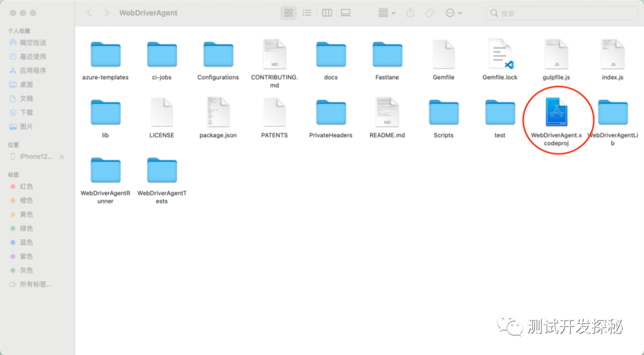Screen dimensions: 644x355
Task: Go back with the left chevron
Action: [89, 13]
